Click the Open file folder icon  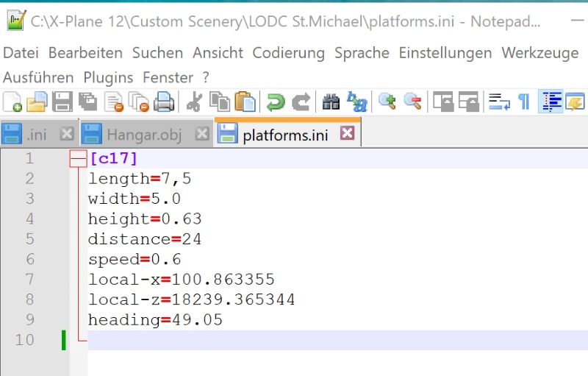pos(37,102)
